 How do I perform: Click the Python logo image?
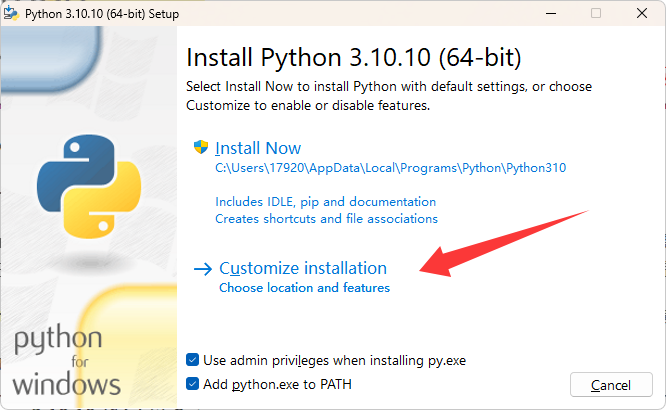coord(88,186)
